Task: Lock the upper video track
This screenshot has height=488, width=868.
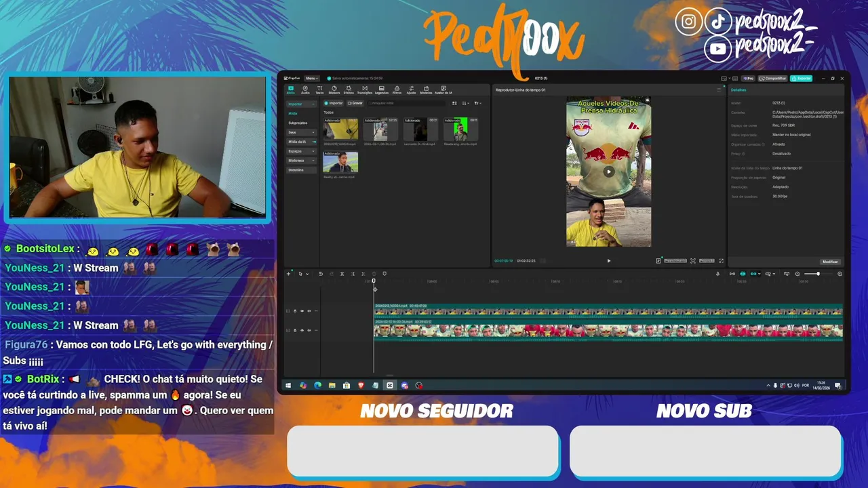Action: click(x=295, y=311)
